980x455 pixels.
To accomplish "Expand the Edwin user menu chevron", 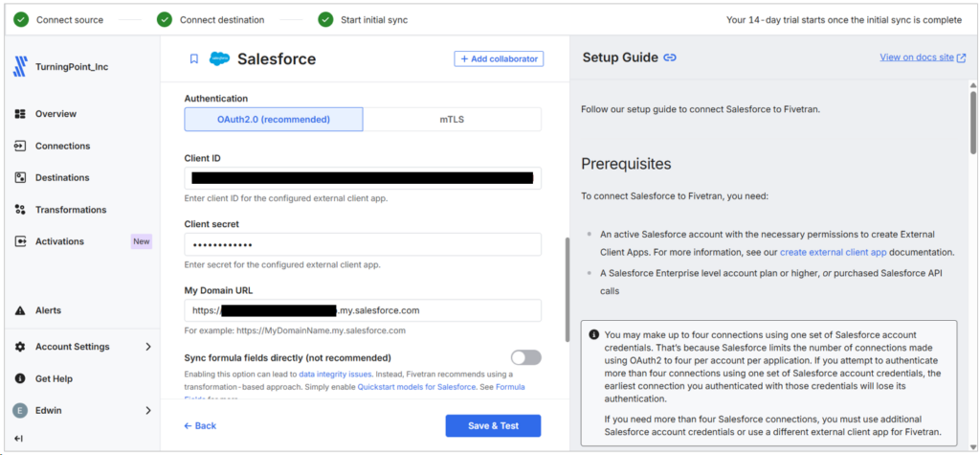I will (x=148, y=411).
